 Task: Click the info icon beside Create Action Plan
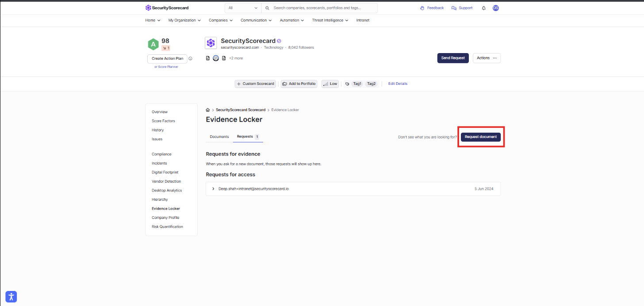click(191, 58)
